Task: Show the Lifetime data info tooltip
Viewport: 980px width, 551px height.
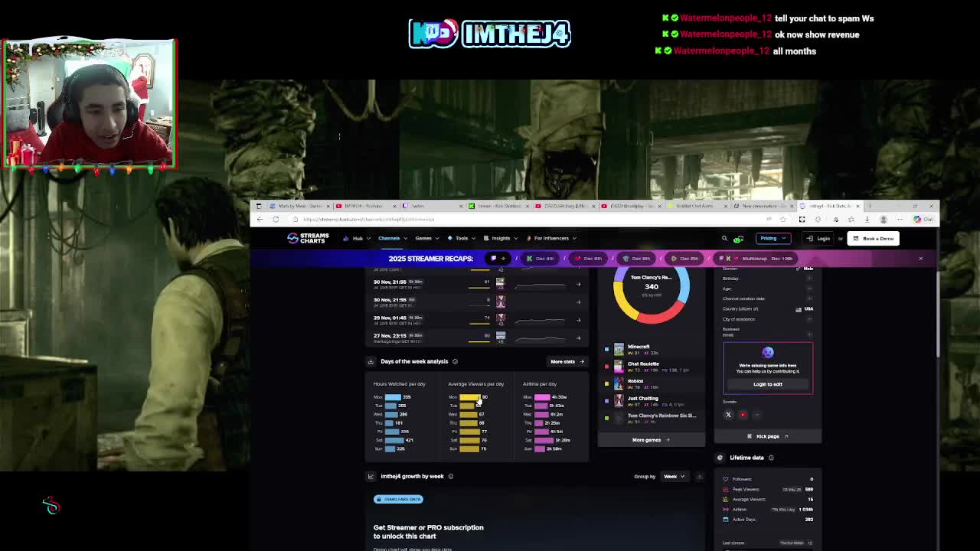Action: (771, 458)
